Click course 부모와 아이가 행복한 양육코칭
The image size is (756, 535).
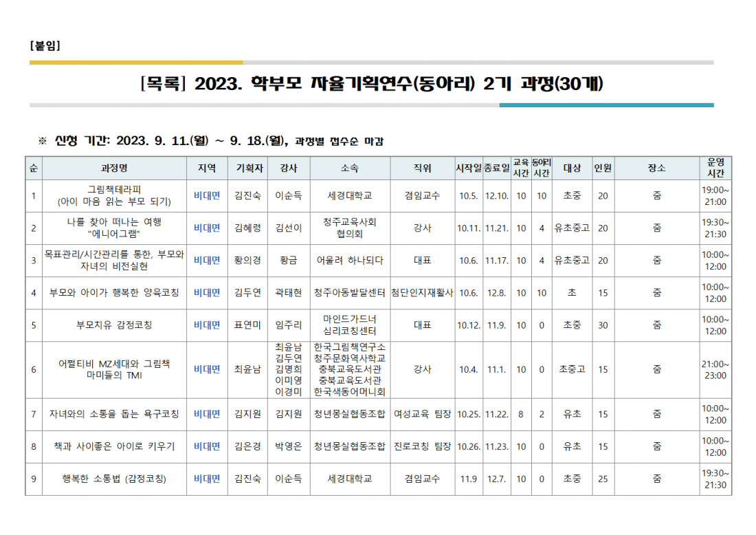114,293
